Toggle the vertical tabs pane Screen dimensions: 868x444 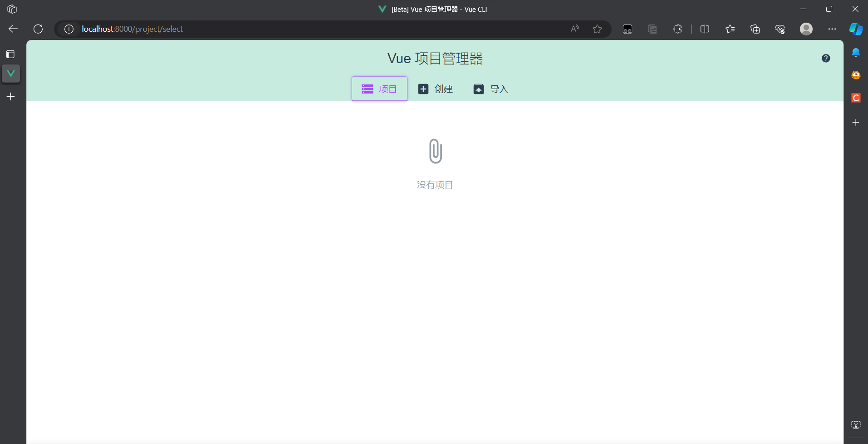point(10,54)
